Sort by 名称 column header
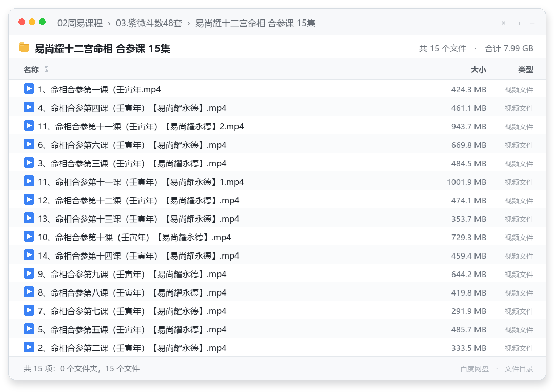Viewport: 554px width, 392px height. point(31,70)
